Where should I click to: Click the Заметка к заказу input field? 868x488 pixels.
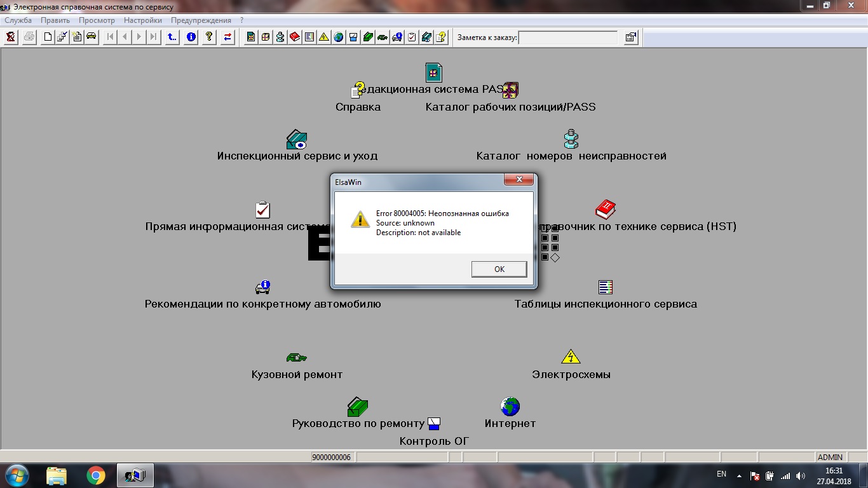tap(567, 37)
